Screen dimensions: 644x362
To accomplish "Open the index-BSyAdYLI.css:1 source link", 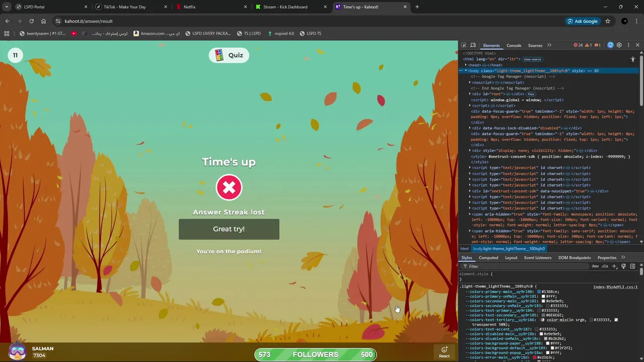I will (x=615, y=287).
